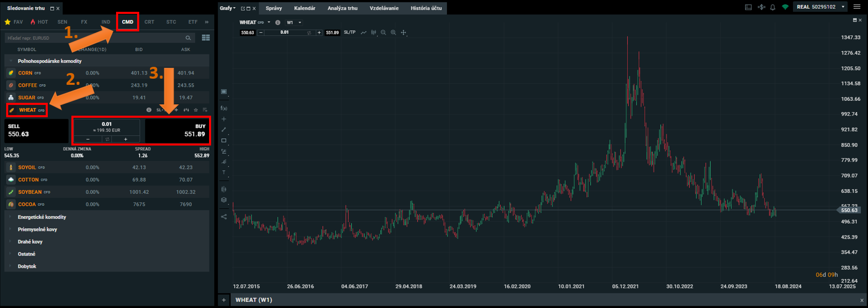
Task: Open the Kalendár tab
Action: pyautogui.click(x=305, y=8)
